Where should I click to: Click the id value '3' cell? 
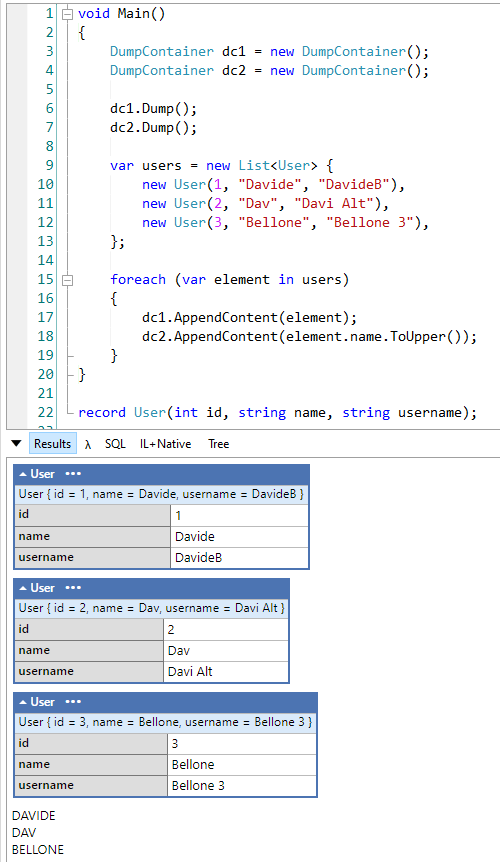[x=242, y=743]
